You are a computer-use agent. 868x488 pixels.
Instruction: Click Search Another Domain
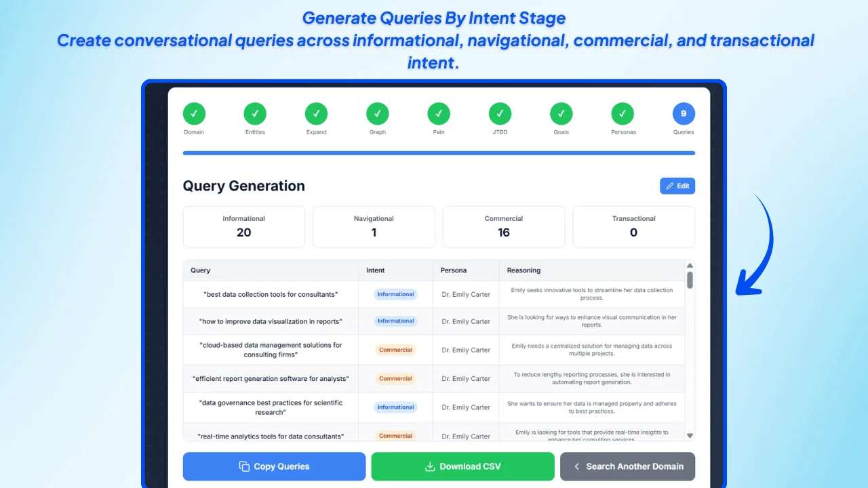pyautogui.click(x=627, y=466)
